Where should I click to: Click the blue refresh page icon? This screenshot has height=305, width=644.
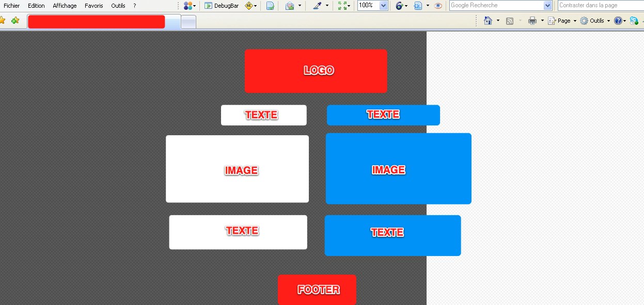pos(418,6)
